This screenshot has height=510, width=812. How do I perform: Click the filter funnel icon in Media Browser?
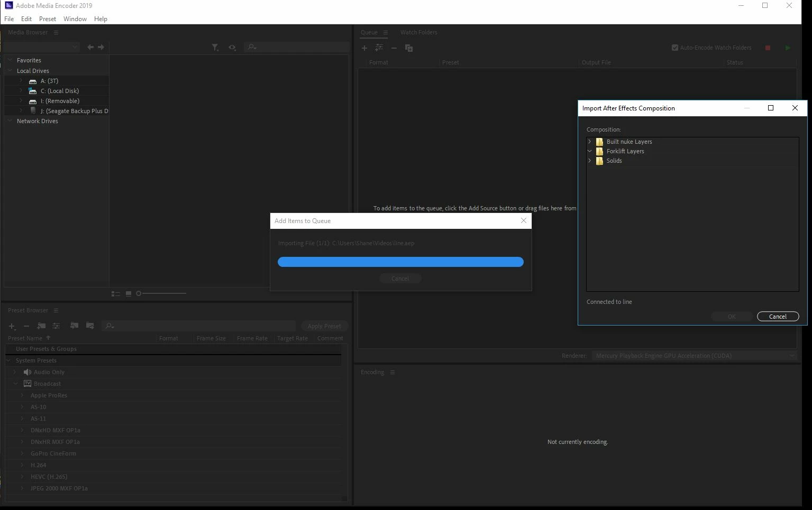(x=215, y=47)
